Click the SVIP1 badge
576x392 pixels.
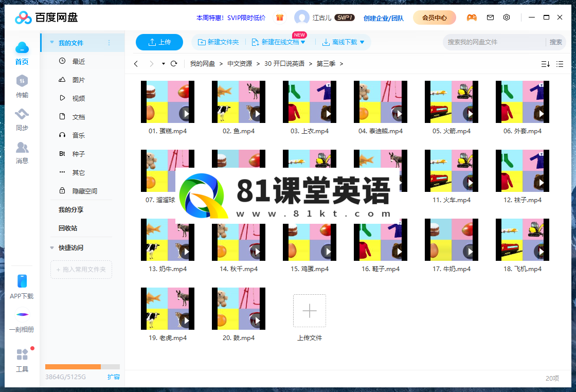click(345, 17)
